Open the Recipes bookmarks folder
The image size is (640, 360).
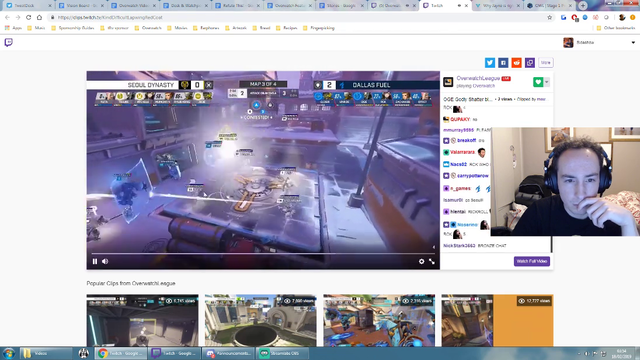coord(287,28)
